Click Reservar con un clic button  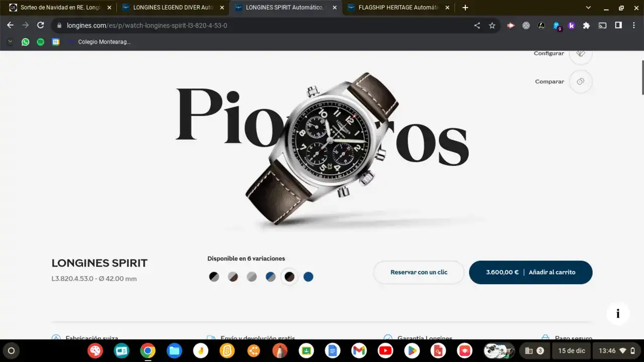click(419, 273)
